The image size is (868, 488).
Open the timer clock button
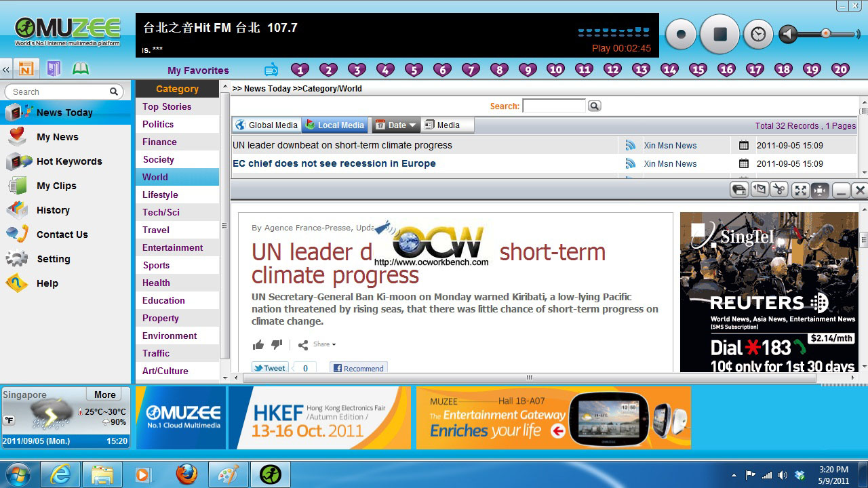pos(758,34)
